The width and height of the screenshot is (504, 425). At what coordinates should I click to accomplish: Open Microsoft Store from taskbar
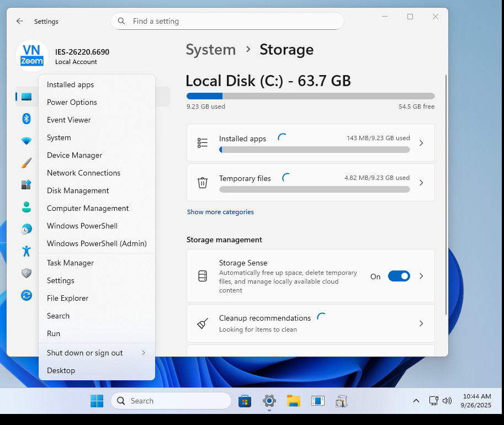click(x=245, y=401)
